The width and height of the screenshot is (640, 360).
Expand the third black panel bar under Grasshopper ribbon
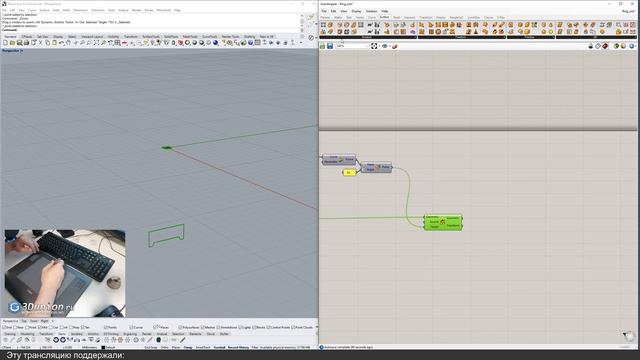pos(531,37)
